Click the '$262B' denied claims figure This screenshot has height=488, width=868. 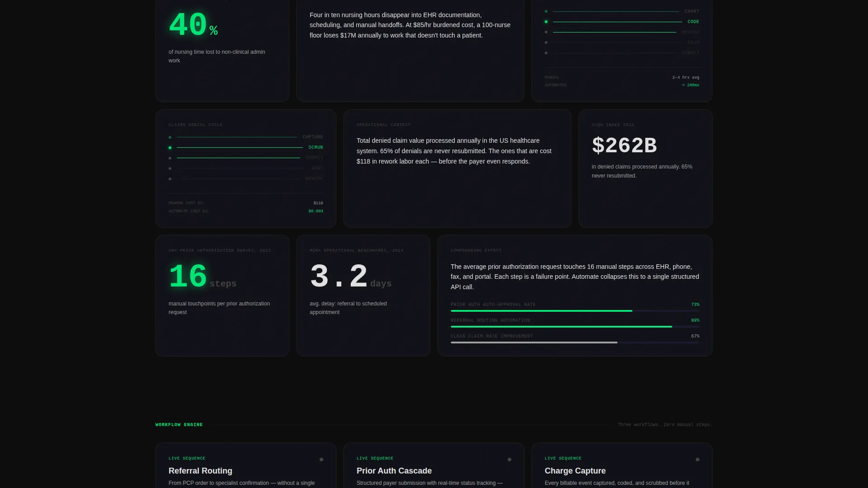624,145
